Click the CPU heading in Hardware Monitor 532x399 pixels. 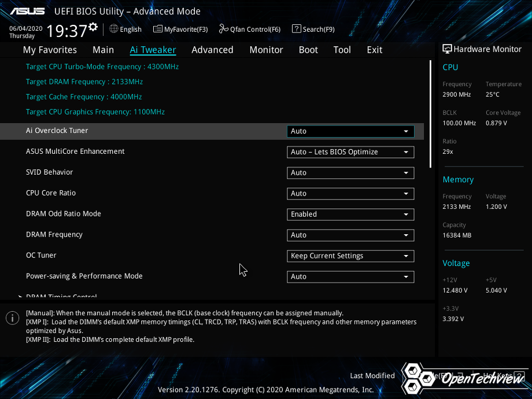(x=450, y=67)
